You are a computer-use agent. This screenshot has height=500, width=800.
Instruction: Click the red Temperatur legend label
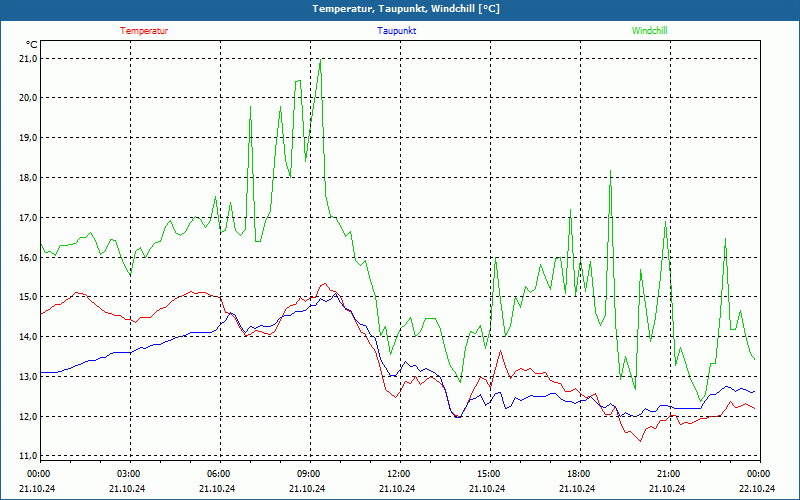click(x=144, y=31)
